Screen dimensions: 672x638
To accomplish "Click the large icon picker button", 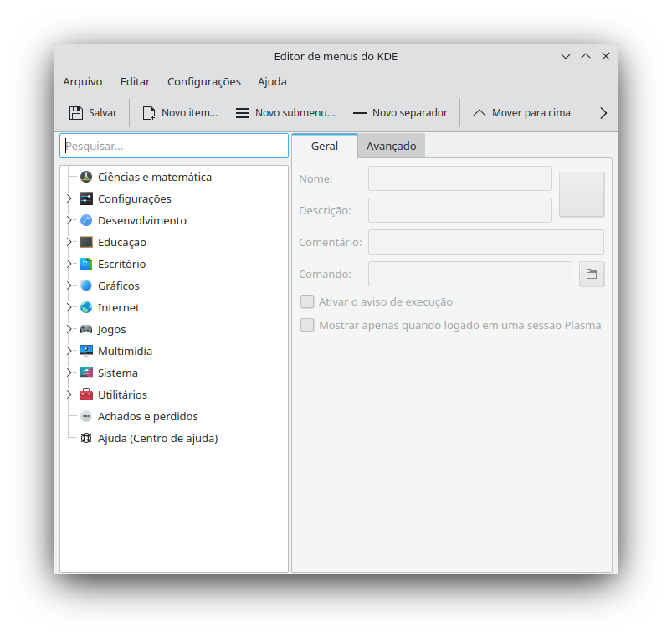I will 581,194.
